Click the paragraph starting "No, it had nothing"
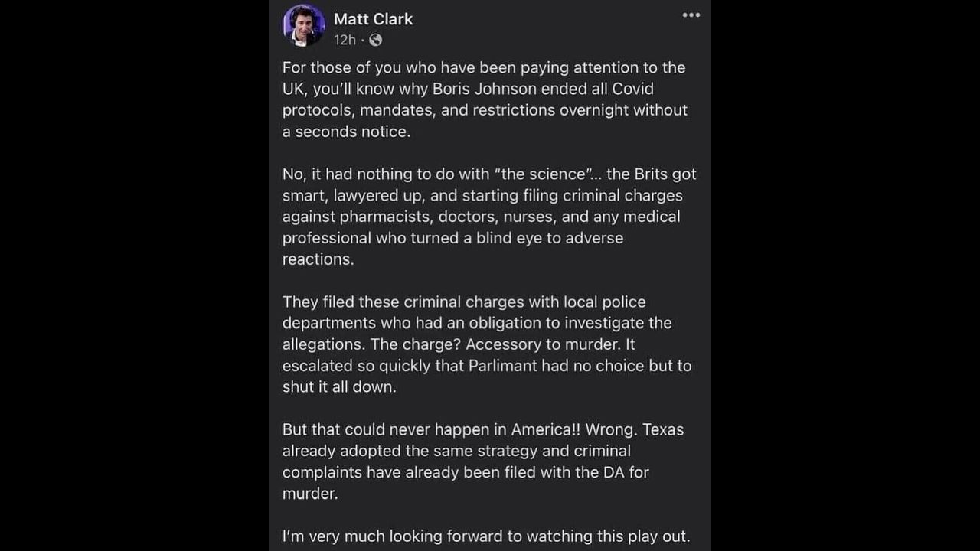The width and height of the screenshot is (980, 551). coord(488,217)
